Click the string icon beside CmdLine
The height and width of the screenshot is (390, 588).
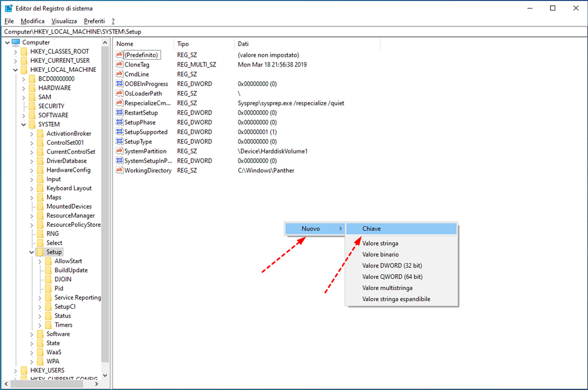point(119,74)
